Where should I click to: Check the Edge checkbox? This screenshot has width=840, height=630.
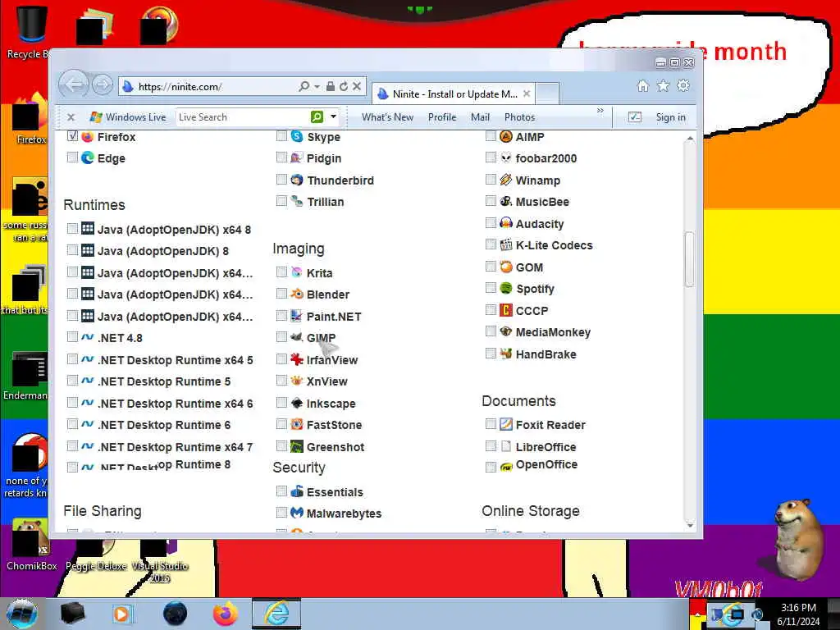coord(73,157)
